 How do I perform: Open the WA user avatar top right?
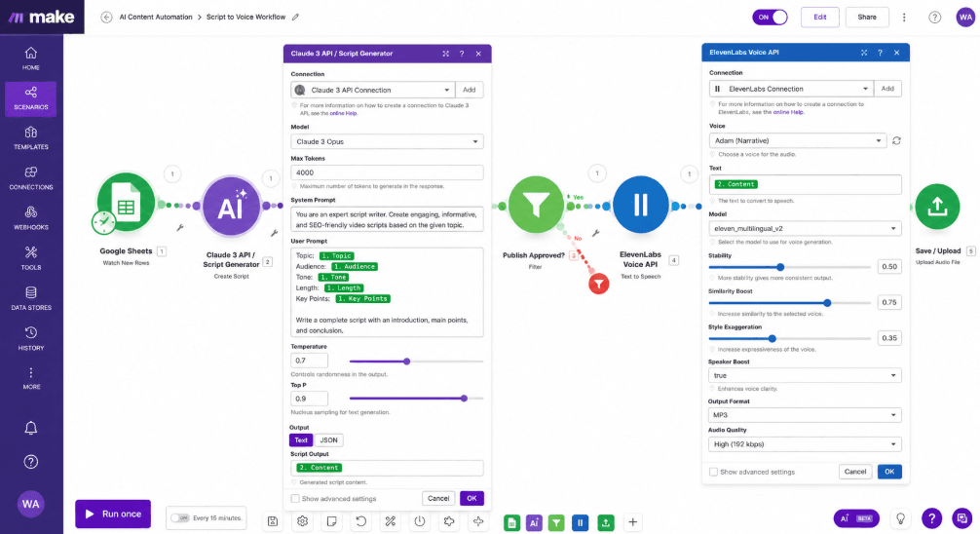coord(965,17)
